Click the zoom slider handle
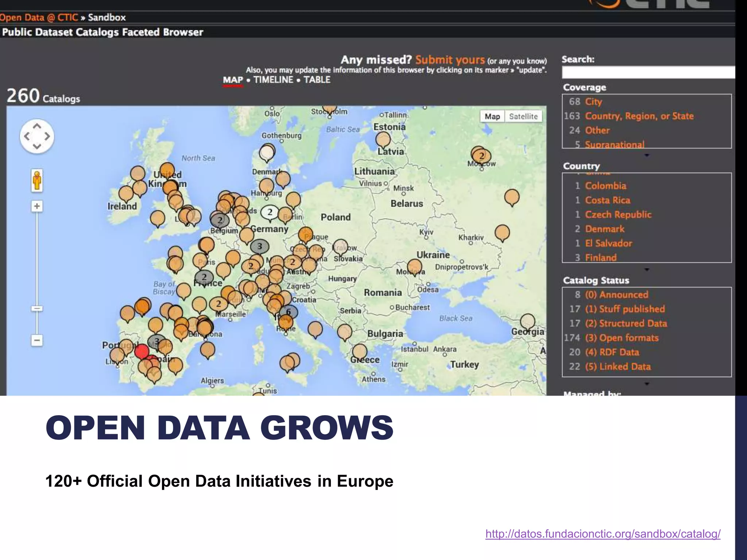 tap(37, 308)
